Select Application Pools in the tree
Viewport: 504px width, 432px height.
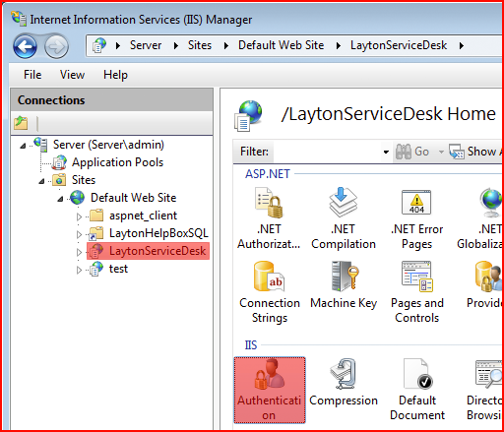117,162
